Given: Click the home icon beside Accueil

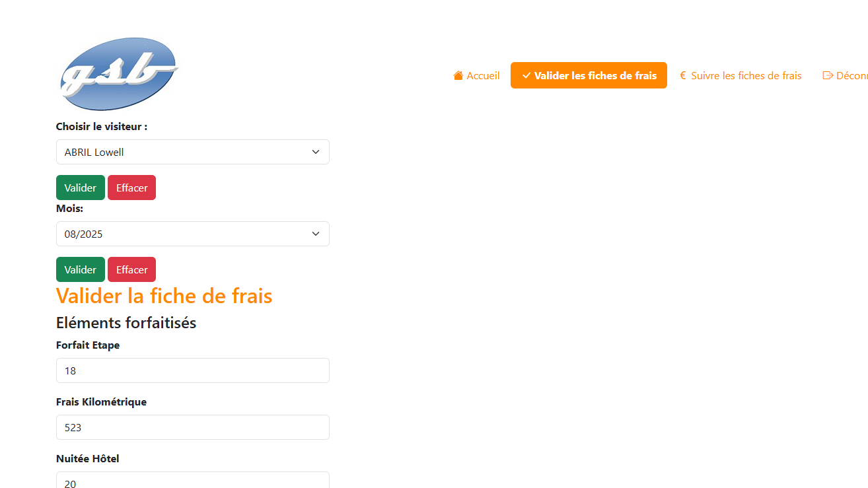Looking at the screenshot, I should coord(458,75).
